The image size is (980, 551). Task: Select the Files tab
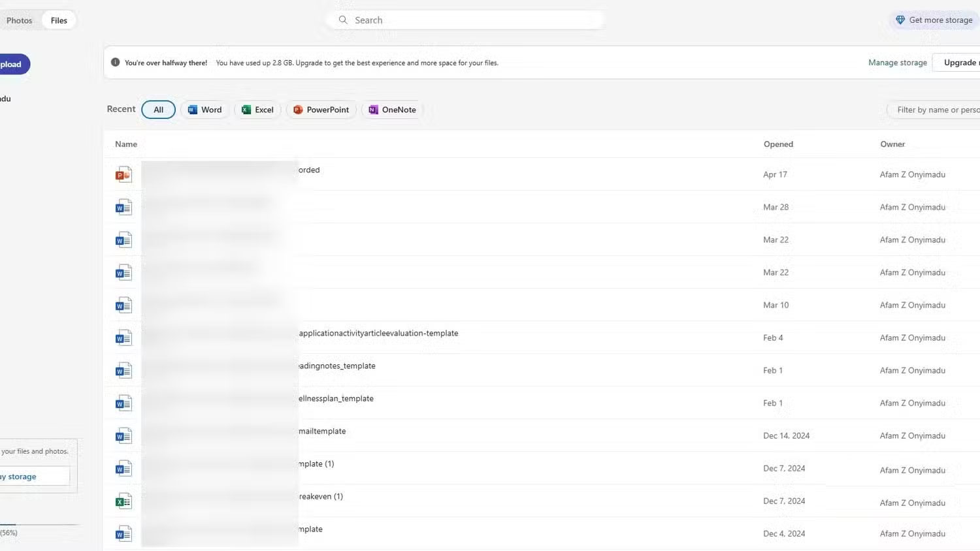pyautogui.click(x=58, y=20)
